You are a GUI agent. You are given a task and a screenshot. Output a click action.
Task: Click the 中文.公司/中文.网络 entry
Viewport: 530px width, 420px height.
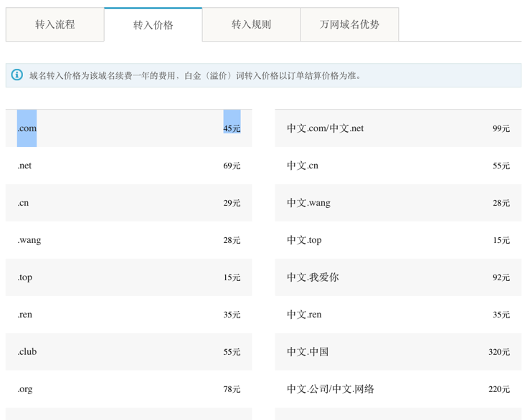[331, 389]
